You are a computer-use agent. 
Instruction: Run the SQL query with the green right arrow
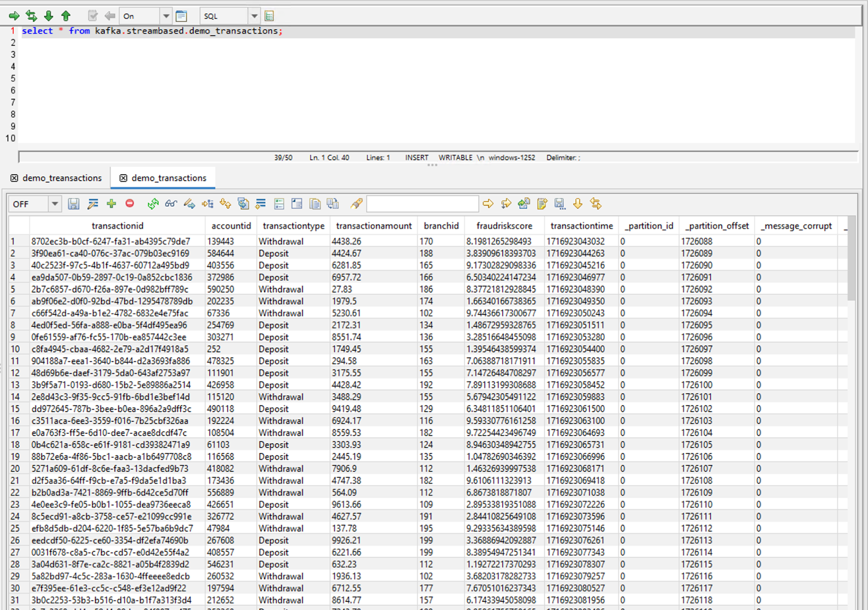pos(14,16)
